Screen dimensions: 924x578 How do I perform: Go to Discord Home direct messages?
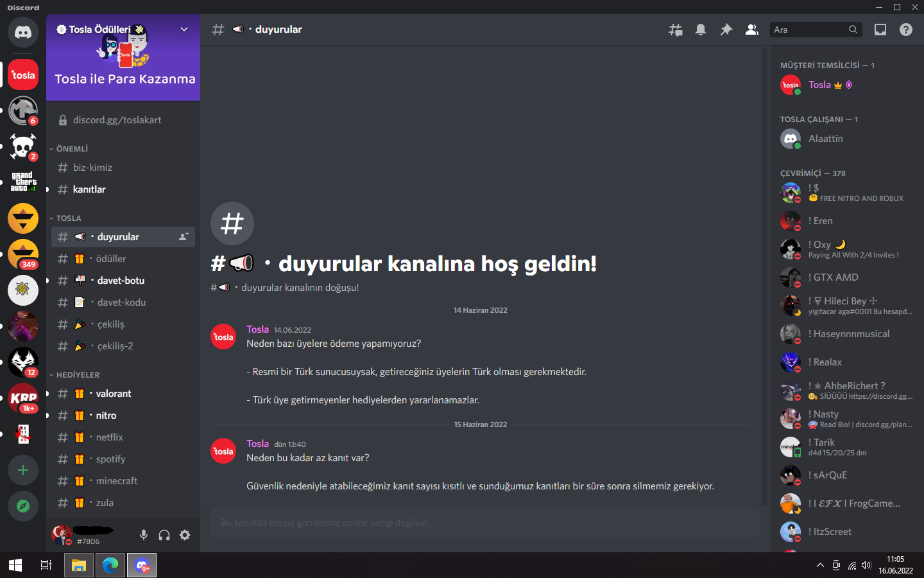23,32
